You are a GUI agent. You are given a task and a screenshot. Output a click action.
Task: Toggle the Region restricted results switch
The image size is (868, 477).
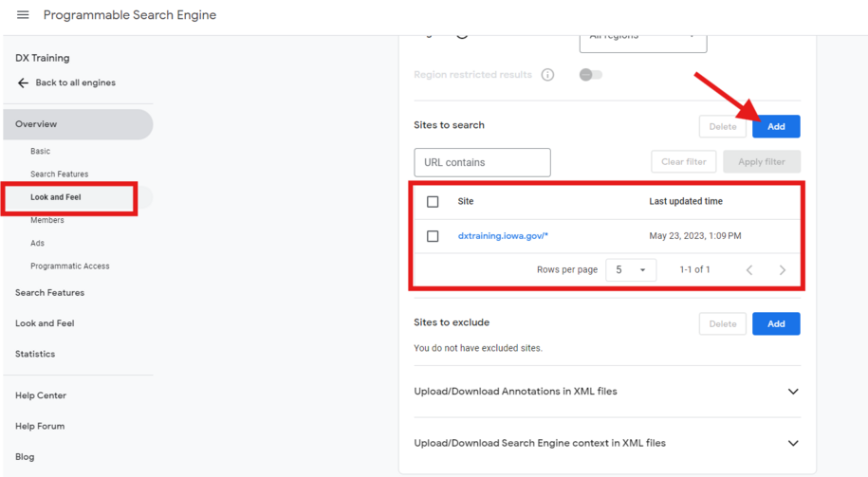pyautogui.click(x=591, y=75)
